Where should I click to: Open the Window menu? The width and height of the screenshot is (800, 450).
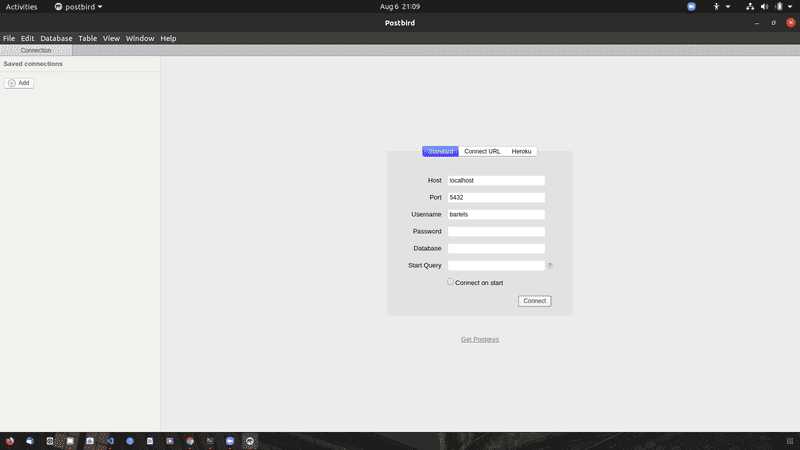(x=140, y=38)
